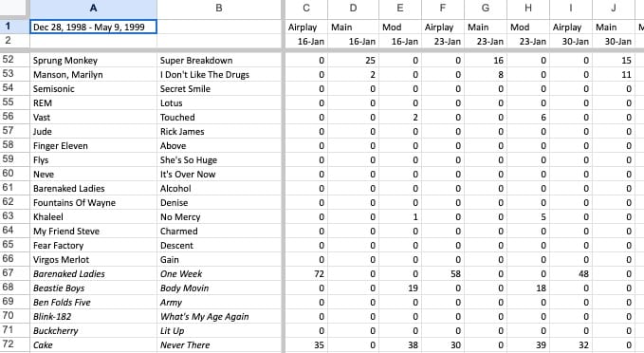Select column H header

528,9
